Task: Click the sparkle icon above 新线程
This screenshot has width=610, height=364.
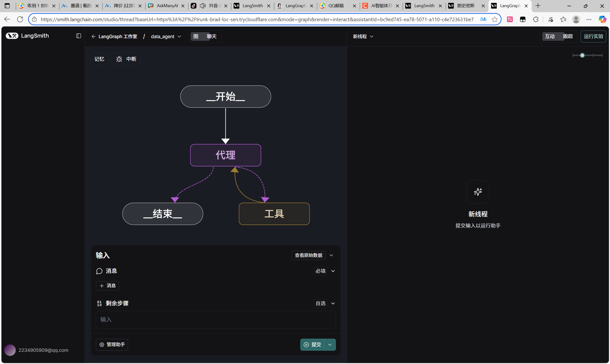Action: pos(477,192)
